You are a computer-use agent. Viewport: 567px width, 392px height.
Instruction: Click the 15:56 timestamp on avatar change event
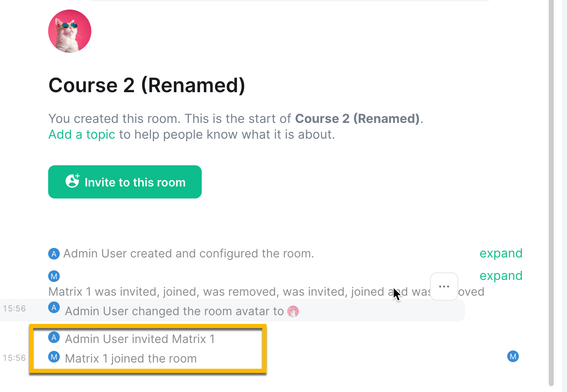pyautogui.click(x=15, y=309)
